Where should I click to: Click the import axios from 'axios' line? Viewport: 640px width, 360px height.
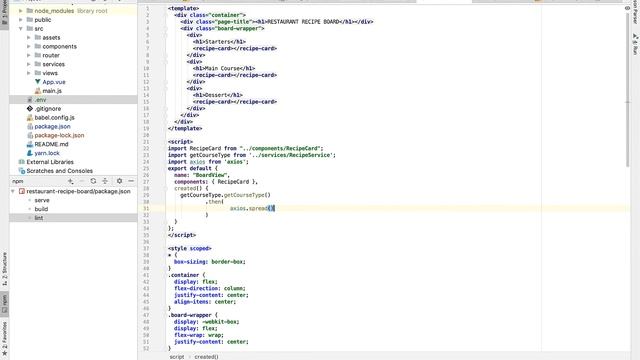pyautogui.click(x=208, y=162)
